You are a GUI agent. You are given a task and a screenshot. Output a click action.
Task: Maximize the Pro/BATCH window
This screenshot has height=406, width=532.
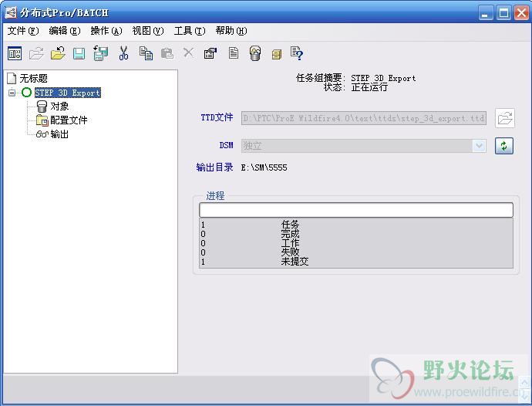tap(503, 13)
